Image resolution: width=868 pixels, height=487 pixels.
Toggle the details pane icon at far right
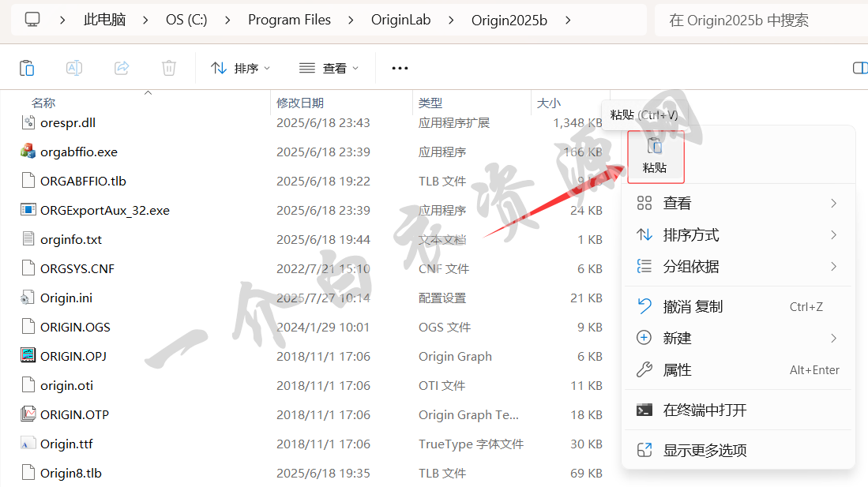(860, 68)
